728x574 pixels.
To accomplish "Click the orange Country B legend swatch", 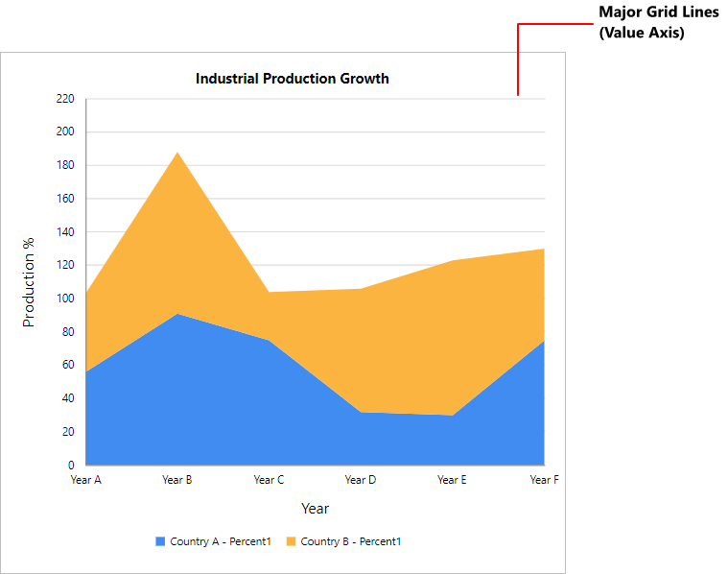I will point(291,541).
